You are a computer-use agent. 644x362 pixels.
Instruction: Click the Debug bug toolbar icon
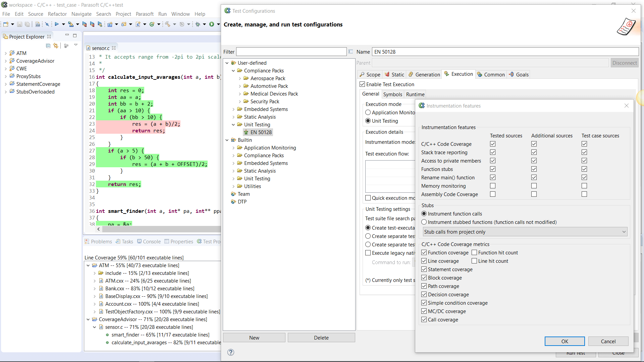[198, 24]
